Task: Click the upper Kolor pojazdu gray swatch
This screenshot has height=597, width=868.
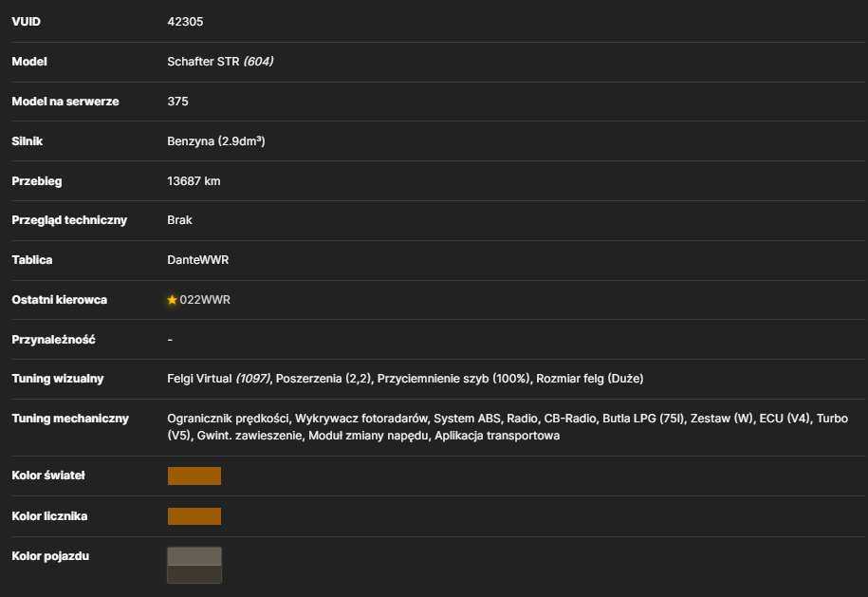Action: [x=194, y=556]
